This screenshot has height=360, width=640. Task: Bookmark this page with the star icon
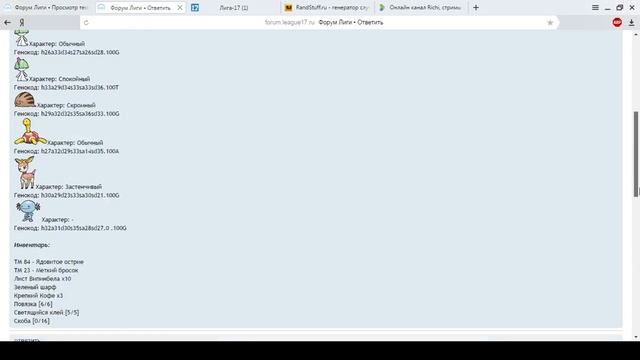pos(550,23)
